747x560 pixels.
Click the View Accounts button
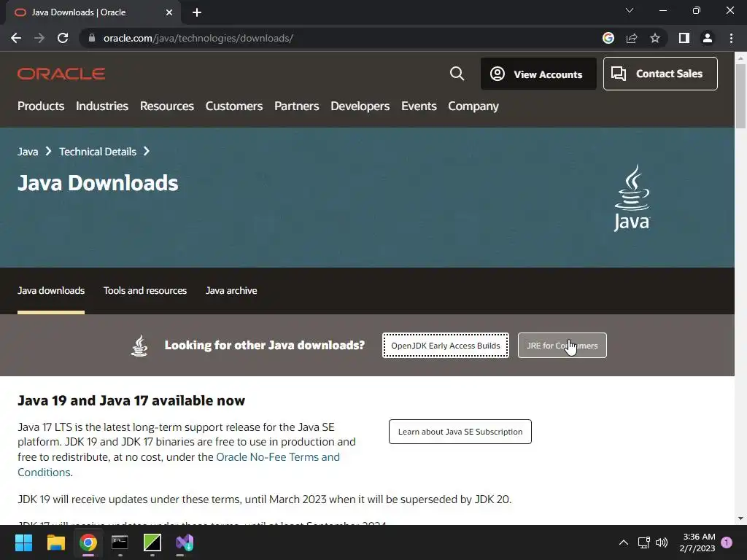(x=538, y=74)
